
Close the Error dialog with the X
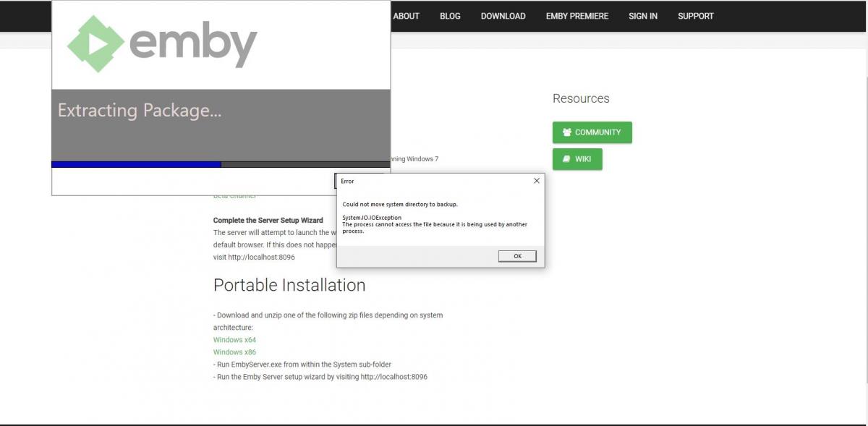(536, 181)
